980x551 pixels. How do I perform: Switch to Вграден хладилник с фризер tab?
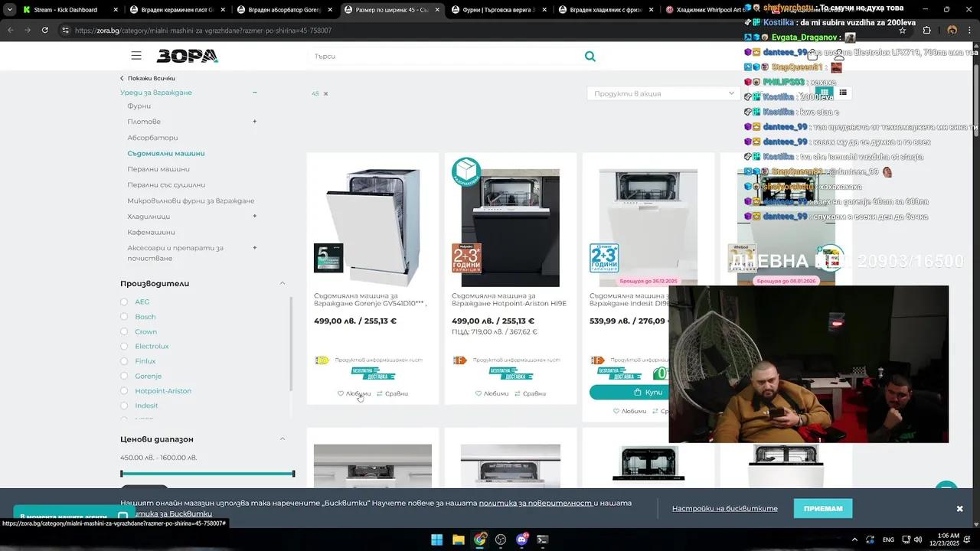605,10
